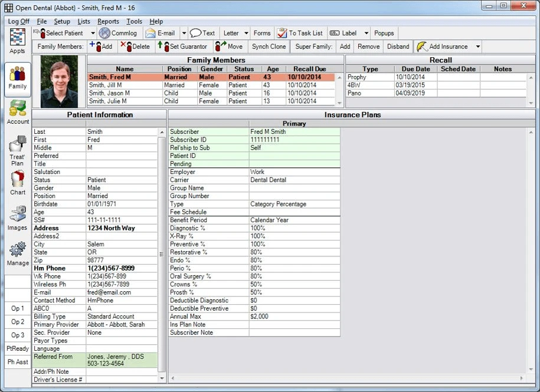The width and height of the screenshot is (540, 392).
Task: Open the Images module icon
Action: 18,218
